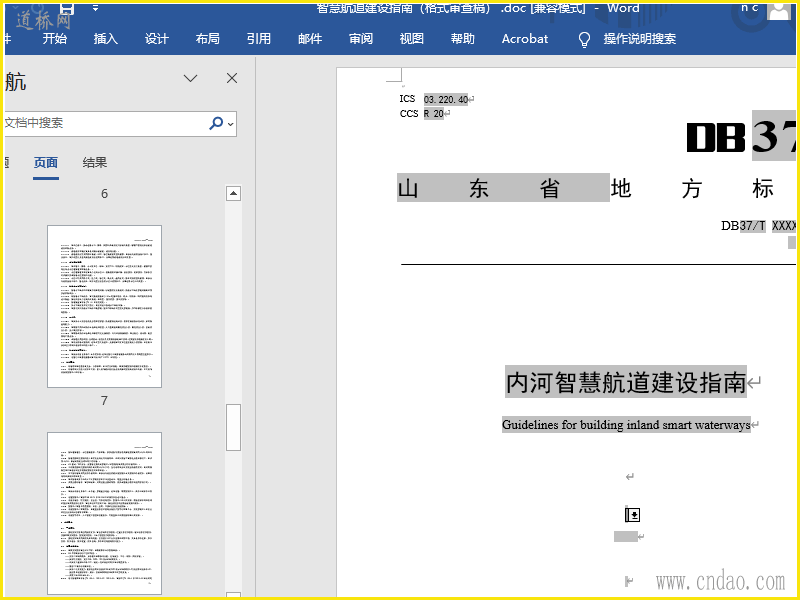The image size is (800, 600).
Task: Click the DB37/T standard number text
Action: [x=743, y=226]
